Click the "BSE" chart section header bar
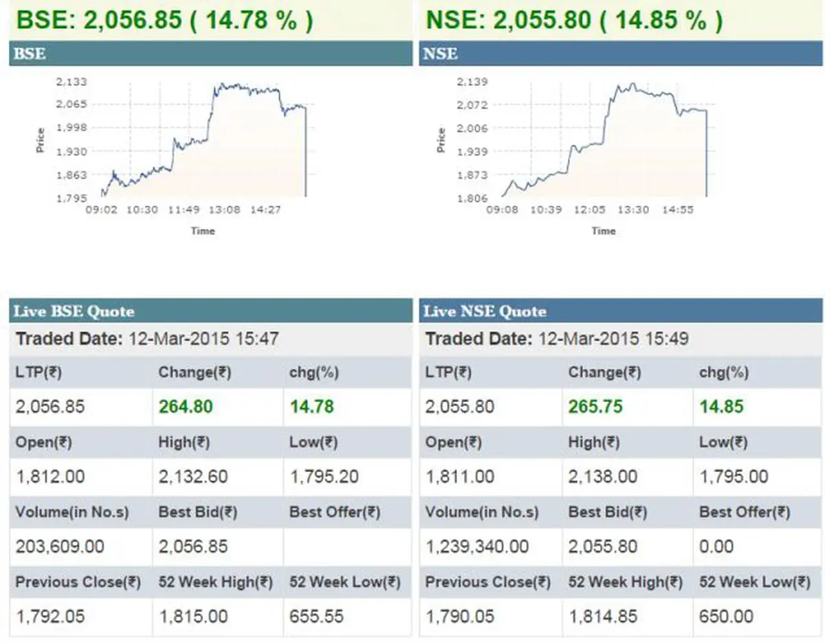 coord(210,54)
